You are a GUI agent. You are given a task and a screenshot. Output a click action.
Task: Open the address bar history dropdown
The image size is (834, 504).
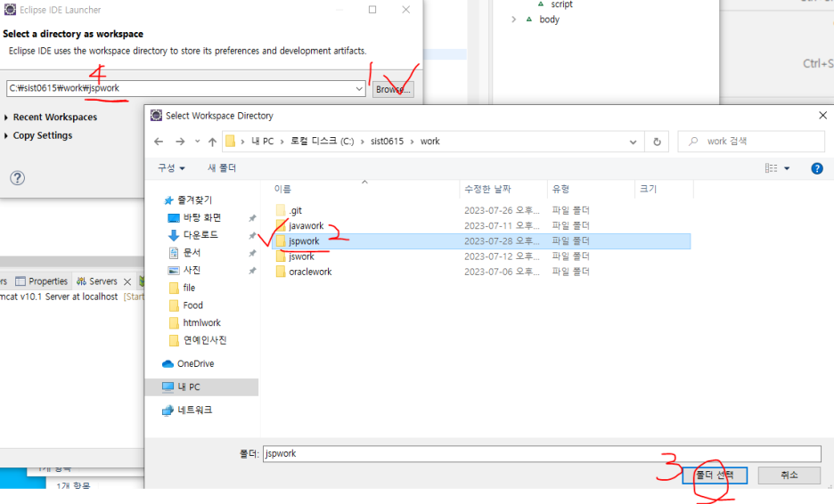633,142
